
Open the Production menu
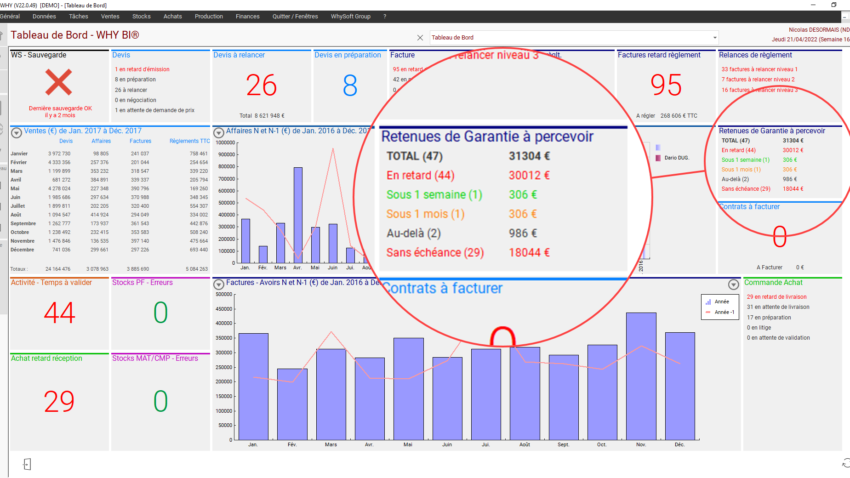[209, 16]
